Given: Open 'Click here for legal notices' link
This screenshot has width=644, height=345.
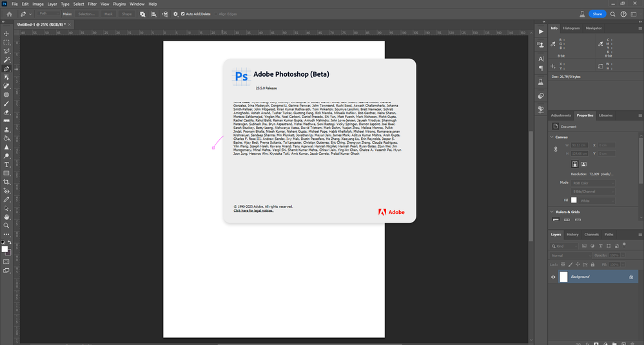Looking at the screenshot, I should tap(253, 211).
